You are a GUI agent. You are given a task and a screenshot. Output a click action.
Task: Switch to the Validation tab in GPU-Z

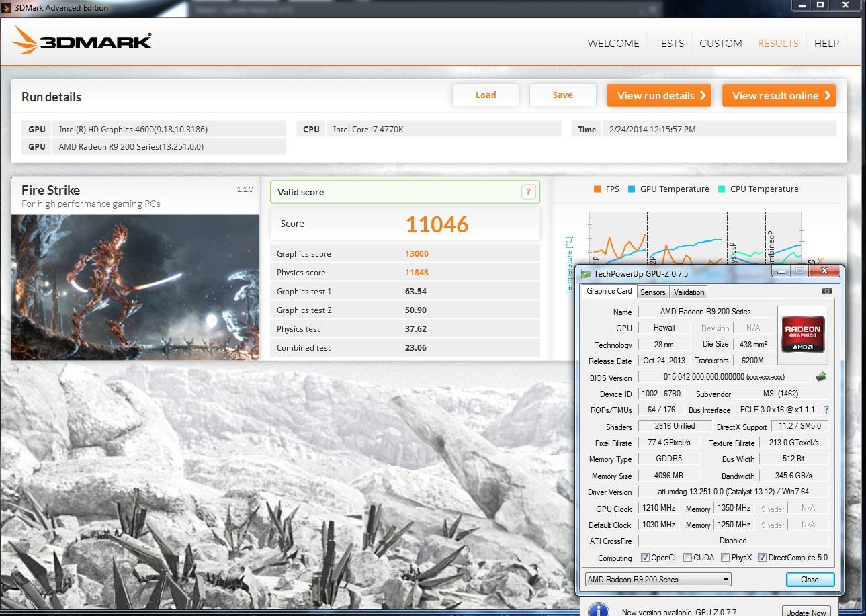point(689,292)
